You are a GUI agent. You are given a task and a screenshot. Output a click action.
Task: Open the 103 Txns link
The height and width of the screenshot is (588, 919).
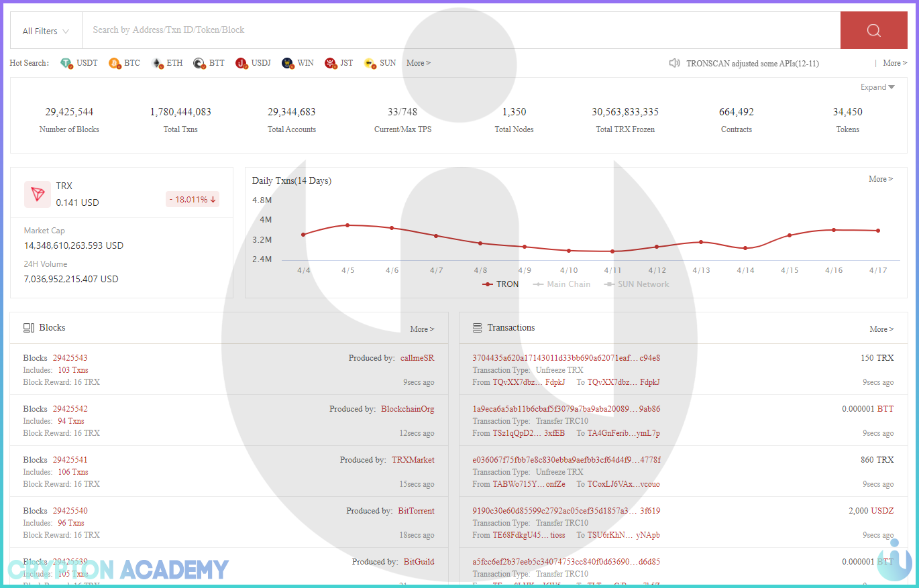coord(73,370)
